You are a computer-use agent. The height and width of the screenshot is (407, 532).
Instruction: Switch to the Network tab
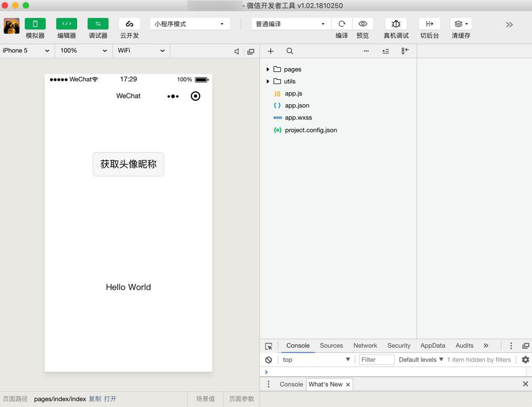(365, 346)
